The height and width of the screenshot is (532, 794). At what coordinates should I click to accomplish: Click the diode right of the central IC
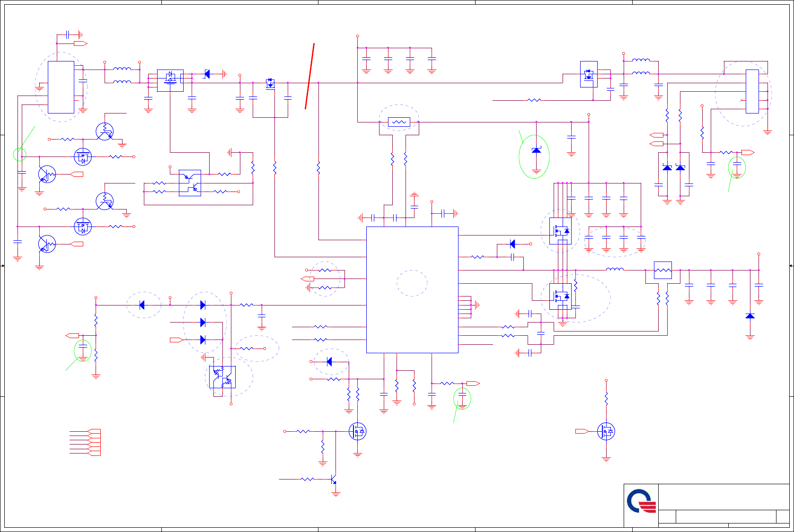point(512,244)
